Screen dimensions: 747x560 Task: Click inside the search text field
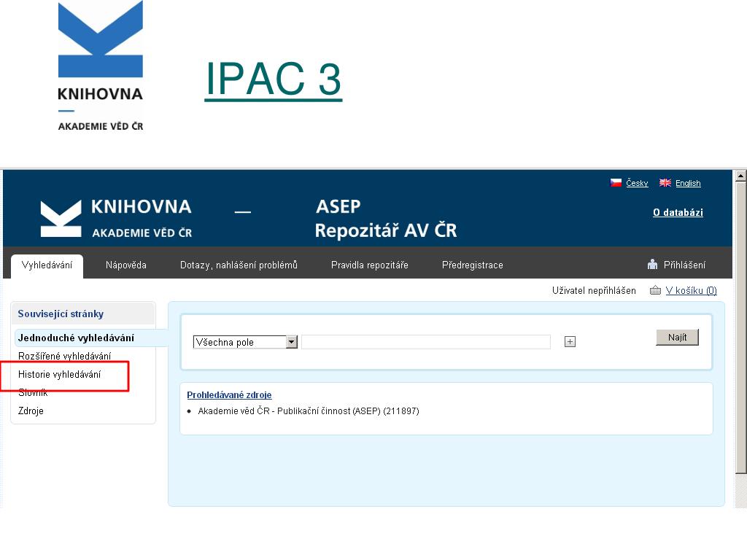[426, 342]
